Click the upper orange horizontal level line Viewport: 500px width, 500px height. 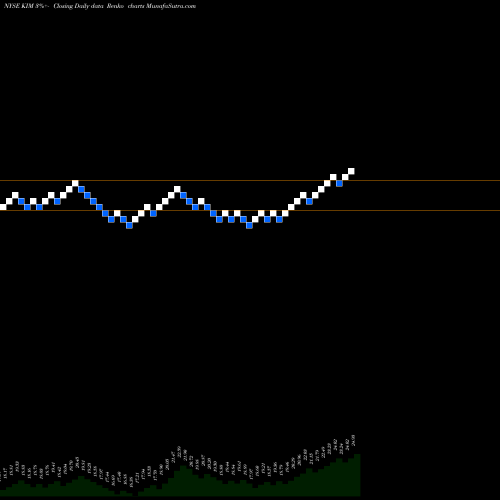pos(250,181)
